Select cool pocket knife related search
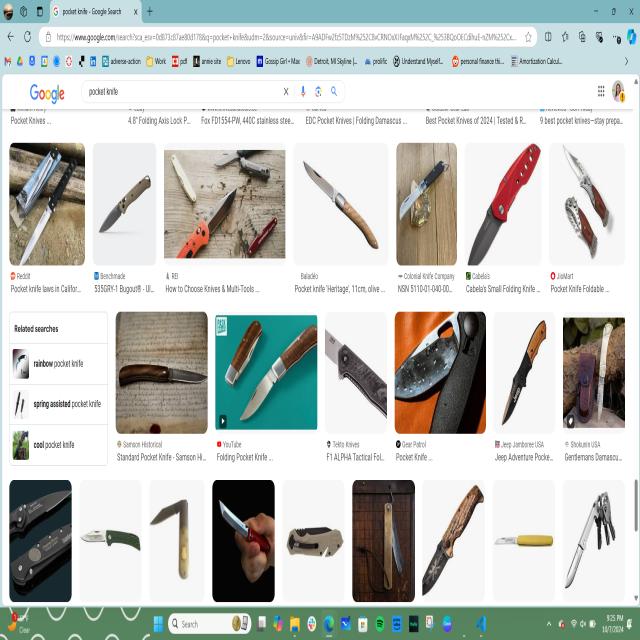 [58, 444]
